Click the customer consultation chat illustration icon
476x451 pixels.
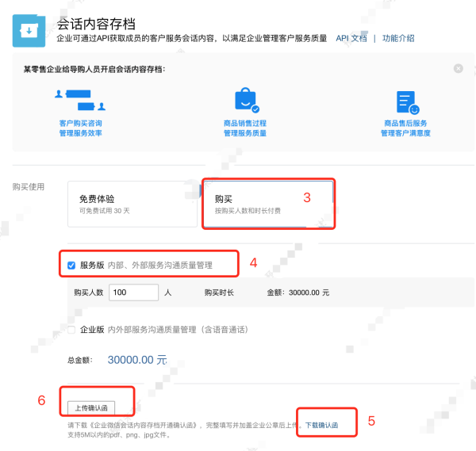(80, 101)
